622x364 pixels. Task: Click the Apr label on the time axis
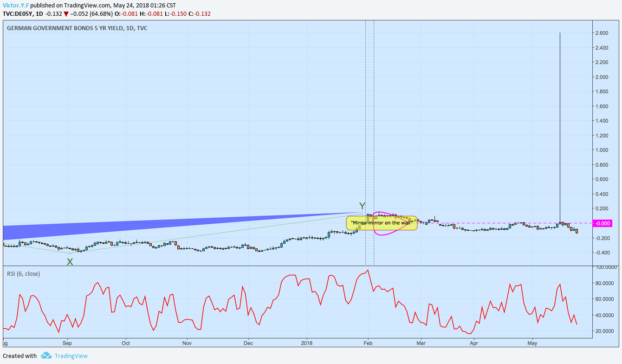473,344
